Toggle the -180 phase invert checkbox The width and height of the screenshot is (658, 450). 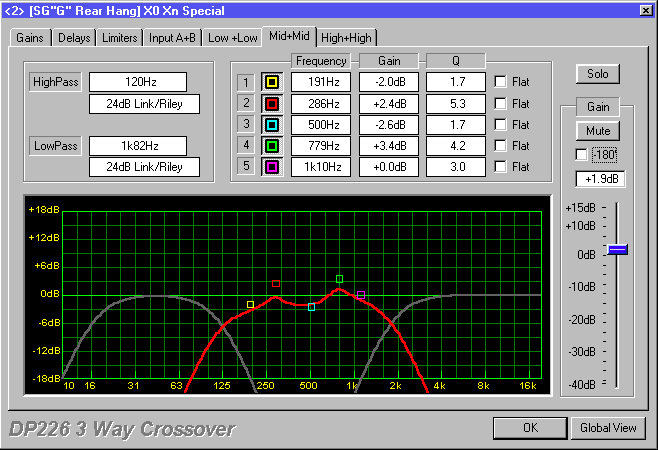coord(581,155)
